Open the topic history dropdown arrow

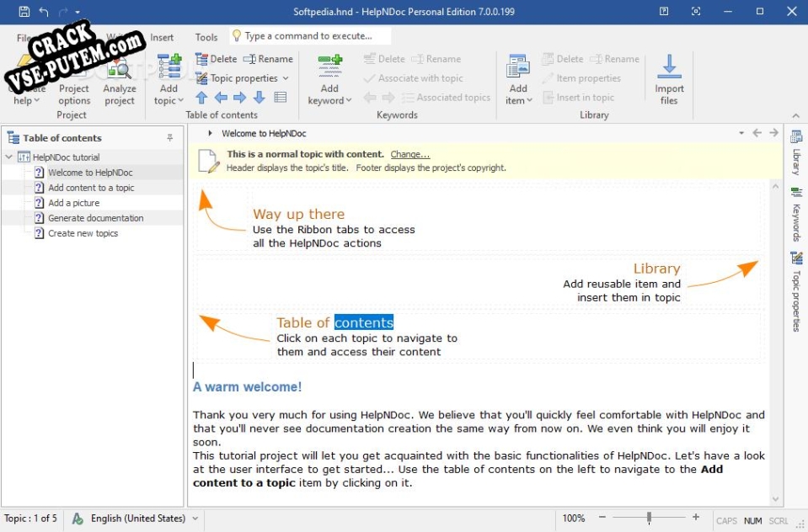[x=741, y=133]
